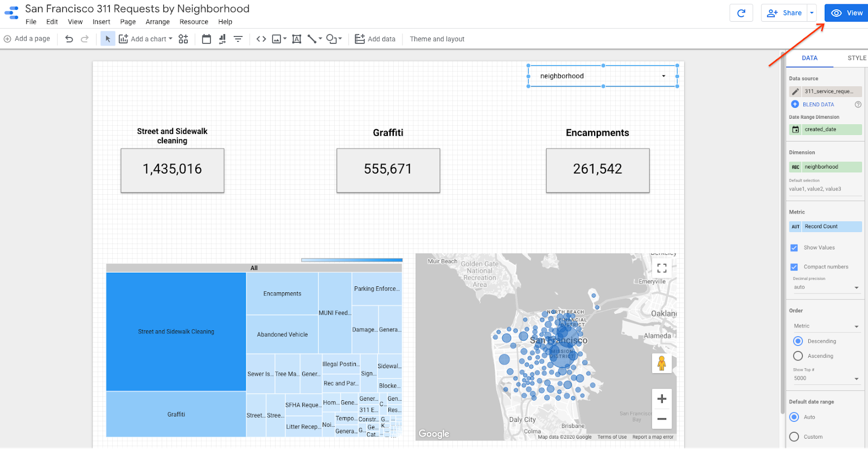Viewport: 868px width, 449px height.
Task: Uncheck the Show Values checkbox
Action: click(794, 248)
